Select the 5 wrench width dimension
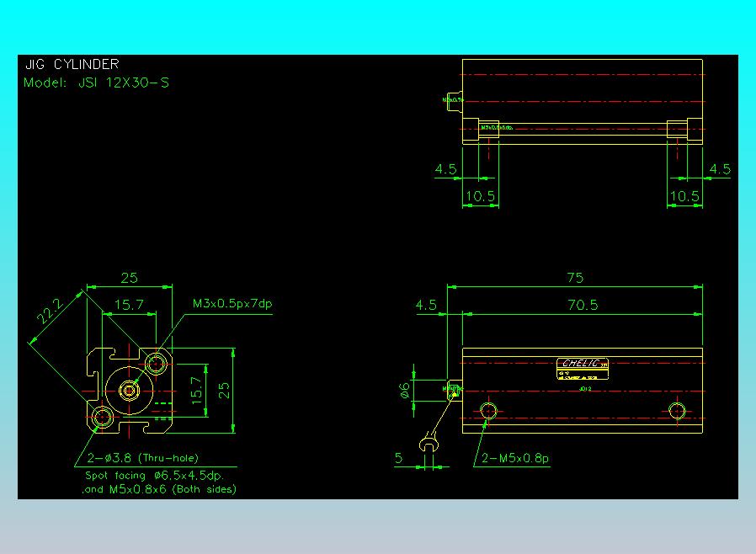756x554 pixels. 398,457
